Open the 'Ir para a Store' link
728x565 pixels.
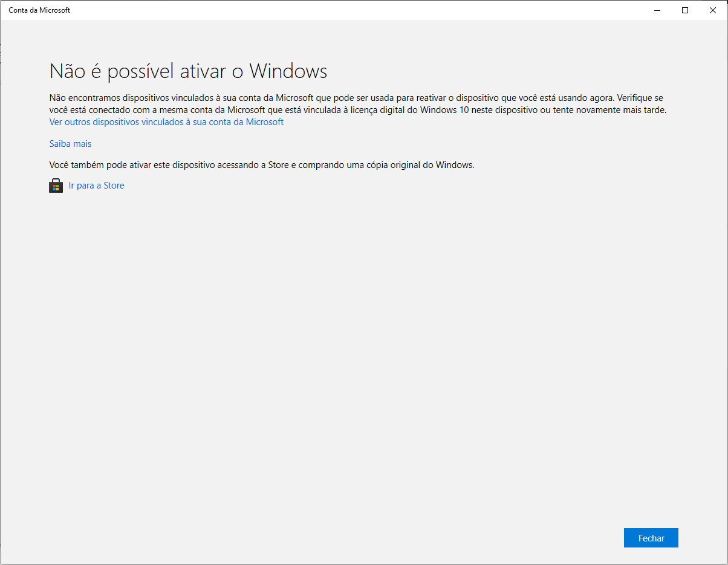pos(96,186)
